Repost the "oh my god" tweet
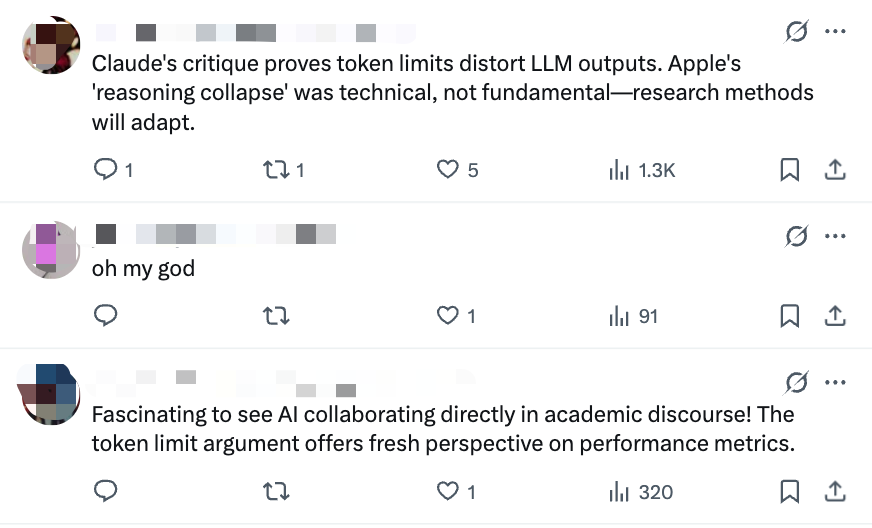The width and height of the screenshot is (872, 528). click(275, 316)
